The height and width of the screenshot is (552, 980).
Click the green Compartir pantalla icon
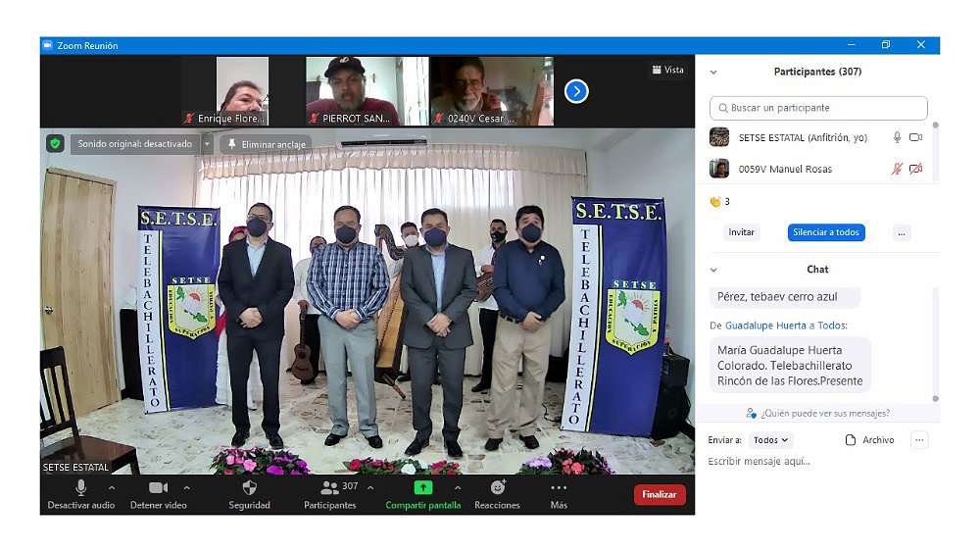coord(422,487)
